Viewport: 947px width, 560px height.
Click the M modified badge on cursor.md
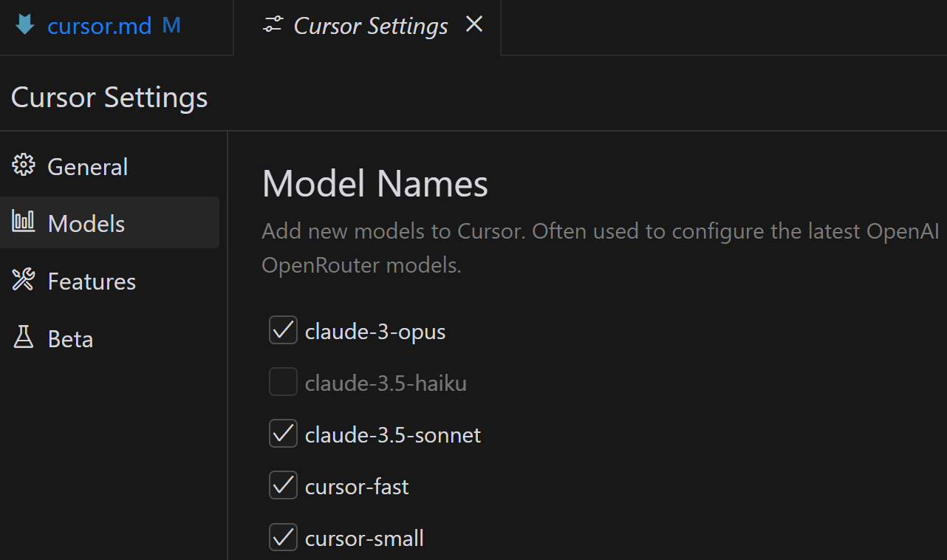(171, 26)
